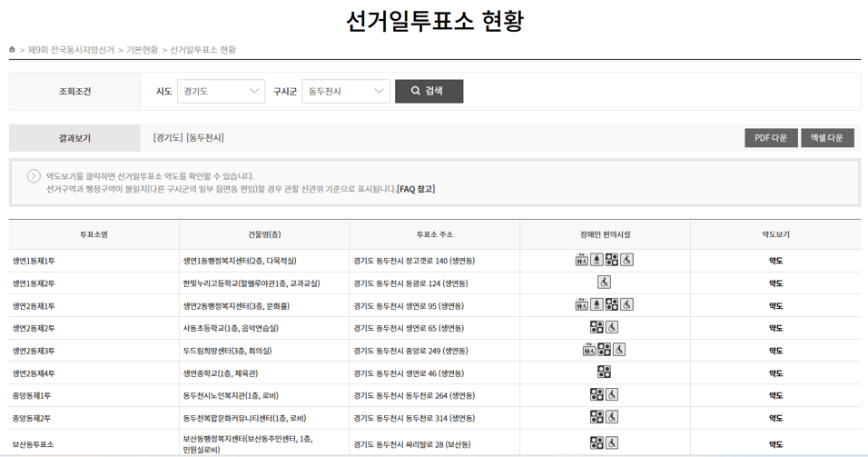
Task: Click the 약도보기 column header
Action: click(x=775, y=234)
